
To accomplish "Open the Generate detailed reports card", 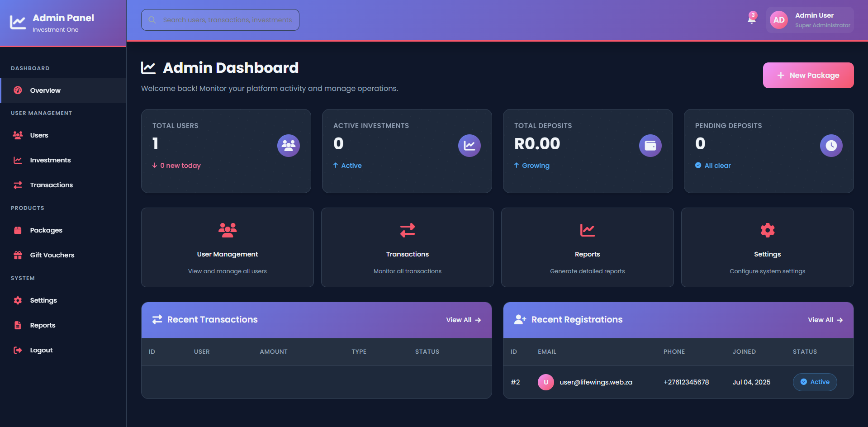I will [x=588, y=247].
